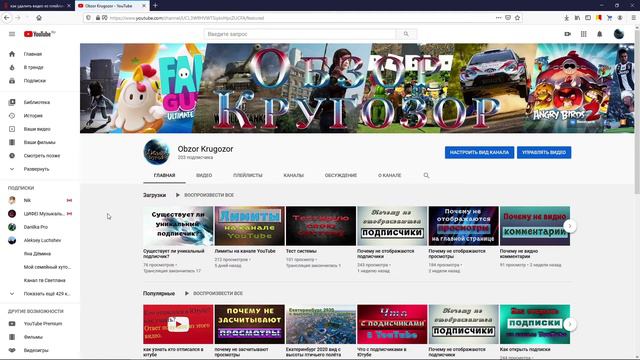Open the Firefox hamburger menu

point(633,18)
